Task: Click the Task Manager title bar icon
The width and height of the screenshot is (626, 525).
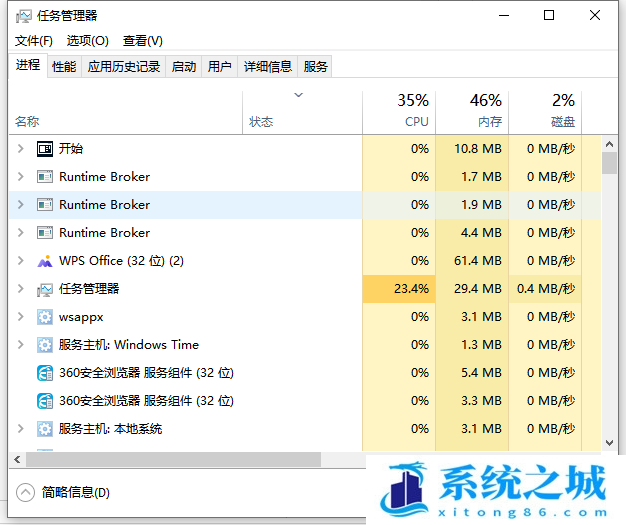Action: [24, 16]
